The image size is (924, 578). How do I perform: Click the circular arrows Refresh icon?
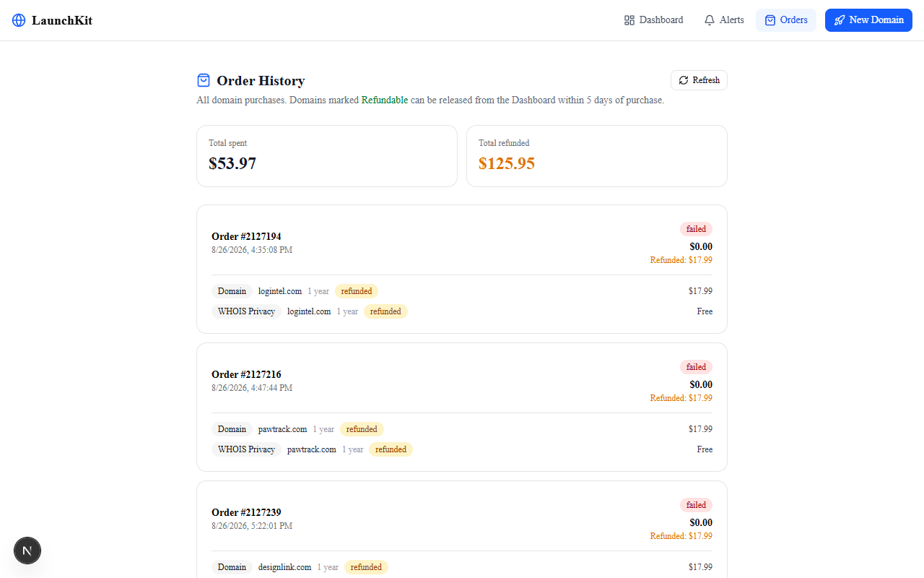click(684, 80)
